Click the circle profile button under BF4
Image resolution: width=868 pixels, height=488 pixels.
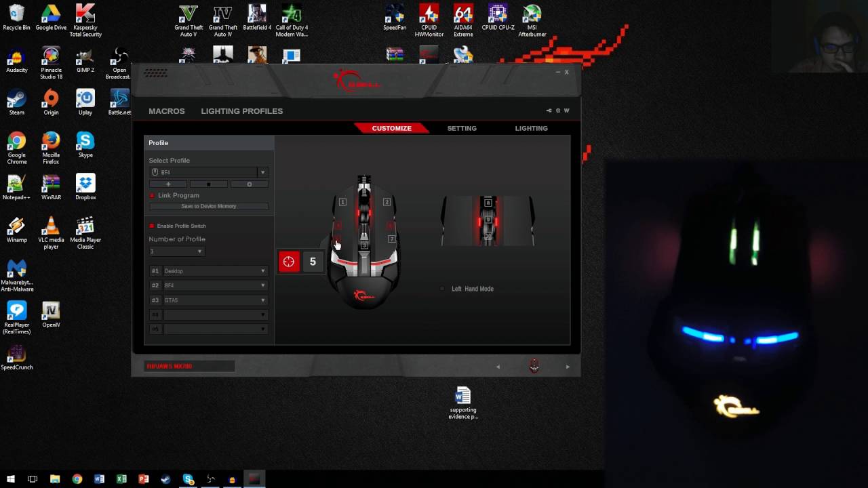249,184
